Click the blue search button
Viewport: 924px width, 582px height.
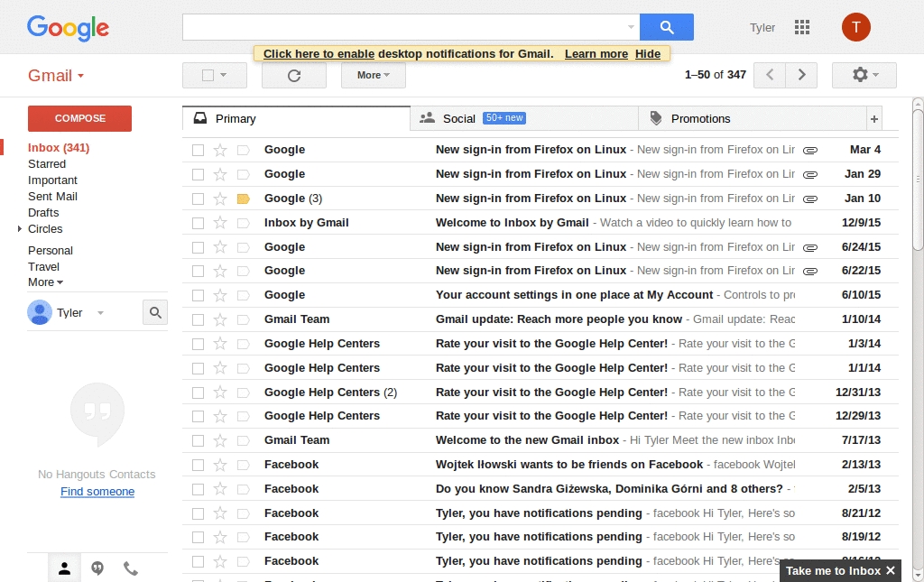click(x=667, y=27)
